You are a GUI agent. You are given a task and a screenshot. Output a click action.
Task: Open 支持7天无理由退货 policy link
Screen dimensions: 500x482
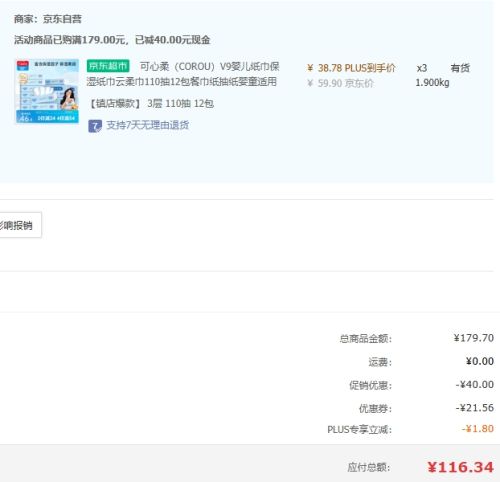pos(148,125)
